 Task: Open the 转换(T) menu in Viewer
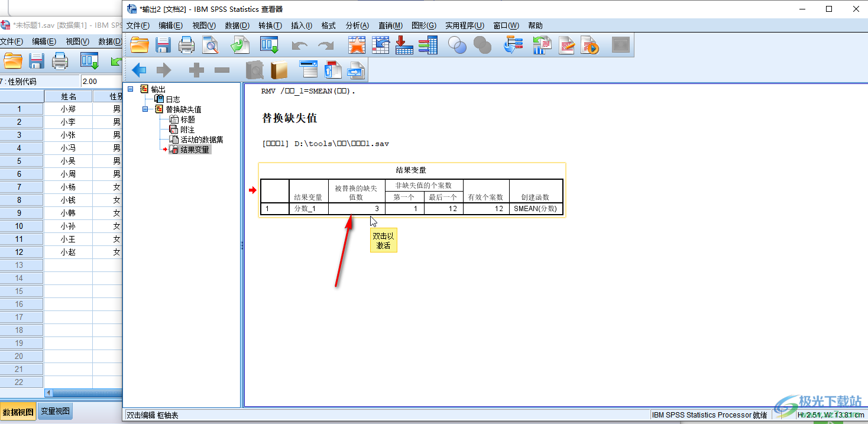tap(270, 25)
